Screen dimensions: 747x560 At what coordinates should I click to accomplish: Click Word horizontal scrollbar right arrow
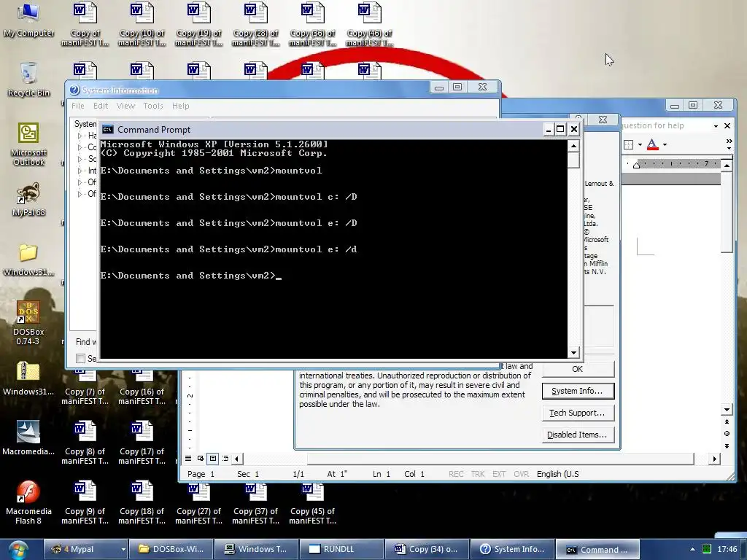[714, 459]
